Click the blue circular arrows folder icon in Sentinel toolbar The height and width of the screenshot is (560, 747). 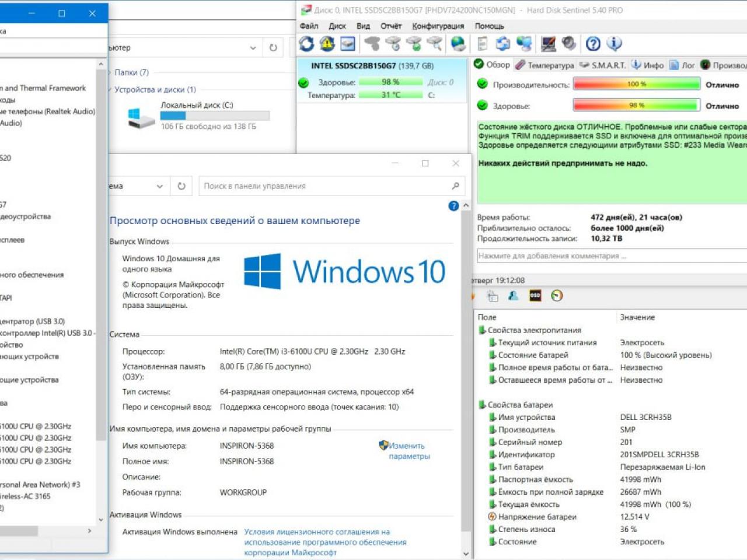click(x=502, y=44)
